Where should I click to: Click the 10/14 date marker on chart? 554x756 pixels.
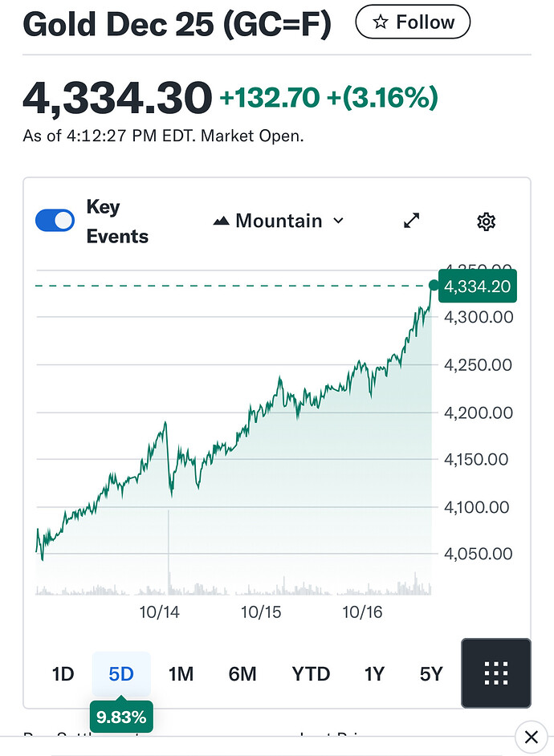[x=158, y=612]
